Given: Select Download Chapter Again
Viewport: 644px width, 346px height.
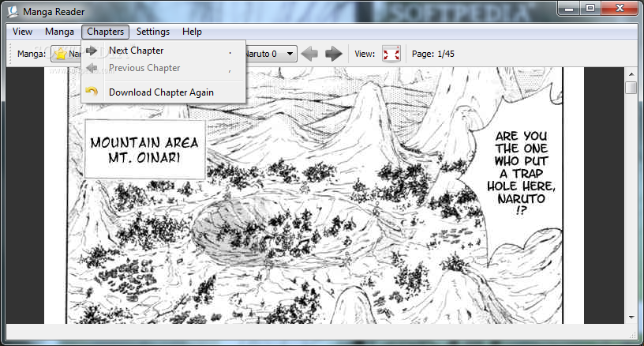Looking at the screenshot, I should tap(163, 92).
